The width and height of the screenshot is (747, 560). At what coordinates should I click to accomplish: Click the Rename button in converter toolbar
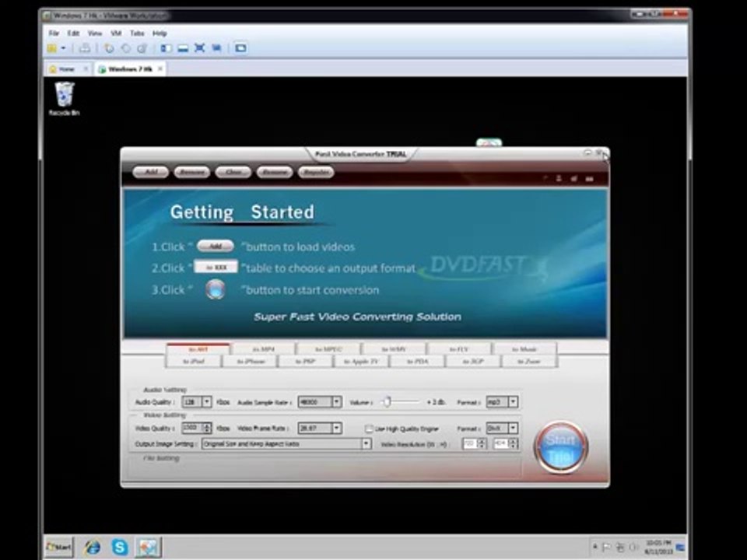[x=275, y=172]
